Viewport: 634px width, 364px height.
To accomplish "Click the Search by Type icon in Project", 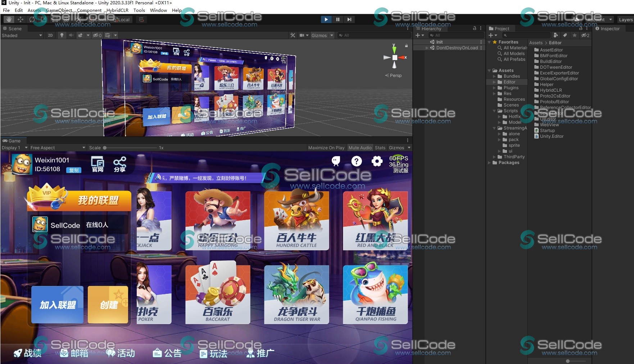I will click(x=556, y=35).
